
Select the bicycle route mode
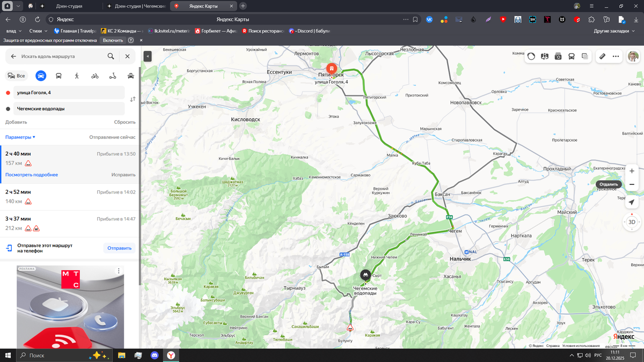coord(95,76)
